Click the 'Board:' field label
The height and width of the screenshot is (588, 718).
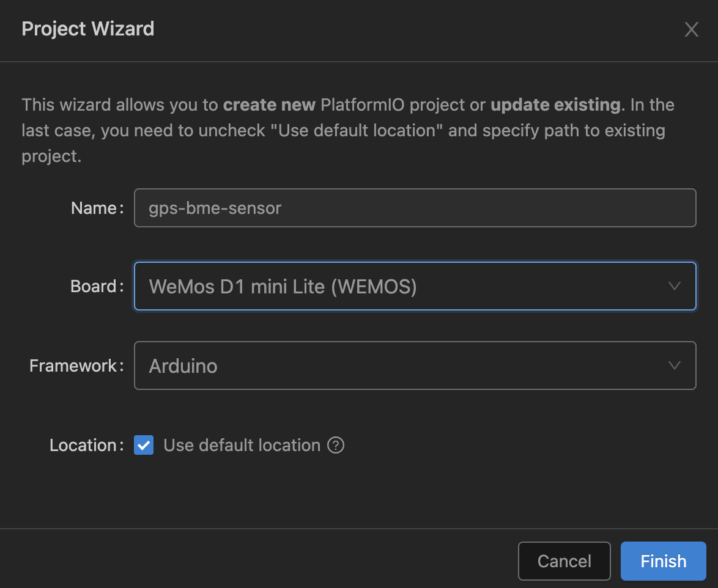97,287
